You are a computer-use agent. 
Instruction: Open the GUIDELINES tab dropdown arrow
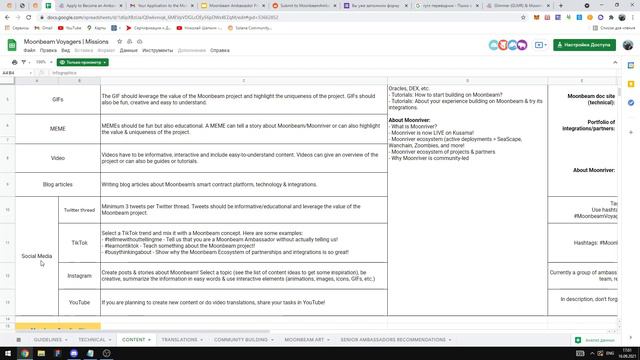66,340
